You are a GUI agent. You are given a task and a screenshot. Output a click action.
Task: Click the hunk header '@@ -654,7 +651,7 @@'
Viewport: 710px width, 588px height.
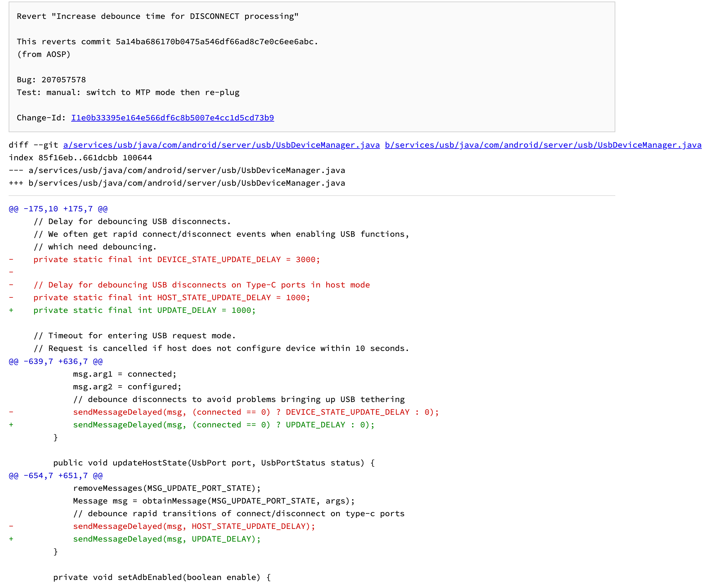coord(56,476)
